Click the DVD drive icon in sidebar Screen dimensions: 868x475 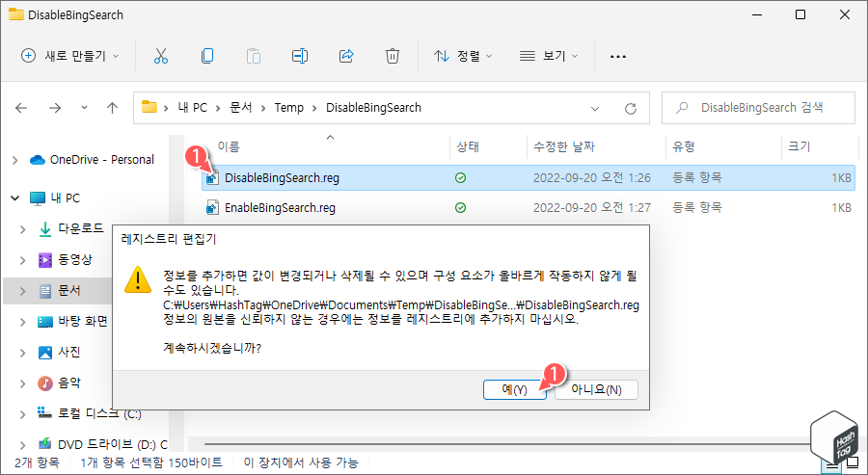point(44,444)
